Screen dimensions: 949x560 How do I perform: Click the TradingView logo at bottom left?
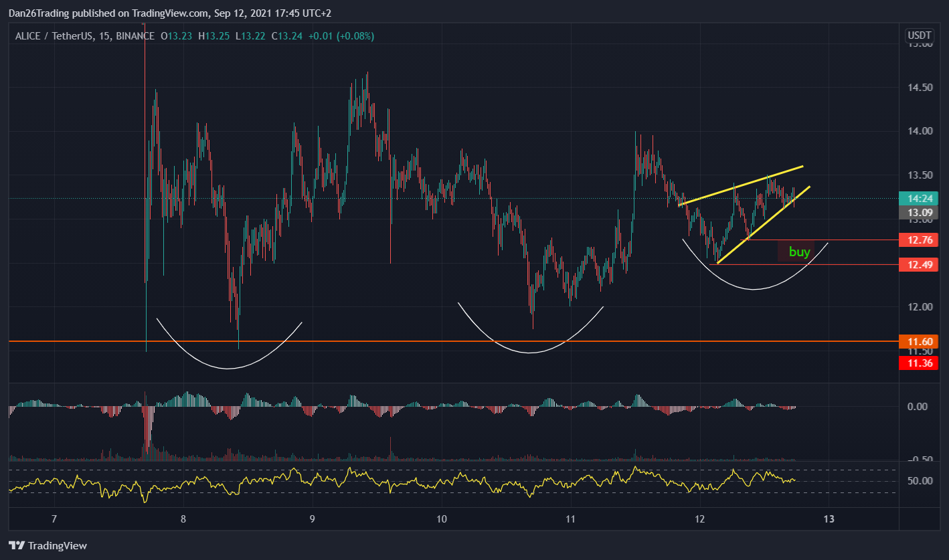pos(48,545)
